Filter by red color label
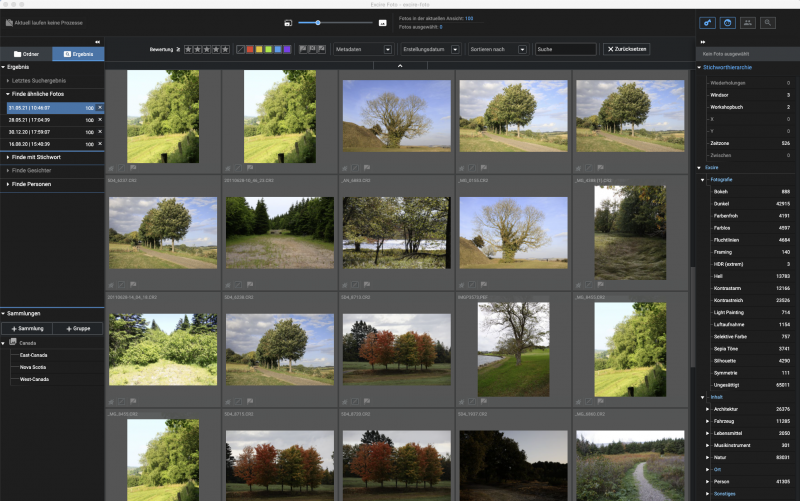Image resolution: width=800 pixels, height=501 pixels. pos(250,49)
